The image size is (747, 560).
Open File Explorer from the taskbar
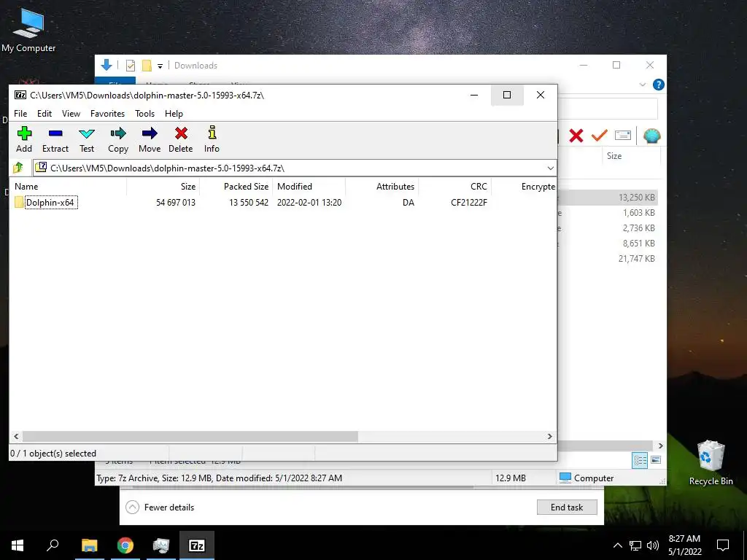coord(90,545)
